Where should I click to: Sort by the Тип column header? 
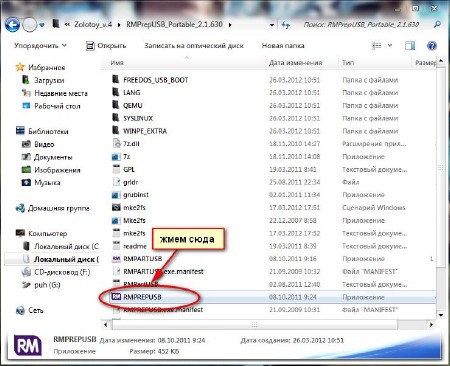click(x=348, y=63)
